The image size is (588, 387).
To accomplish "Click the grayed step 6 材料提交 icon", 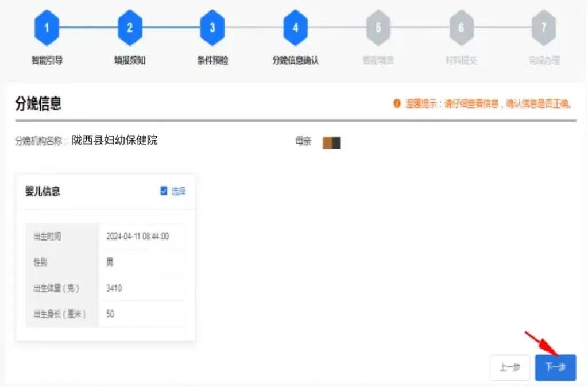I will click(x=461, y=26).
